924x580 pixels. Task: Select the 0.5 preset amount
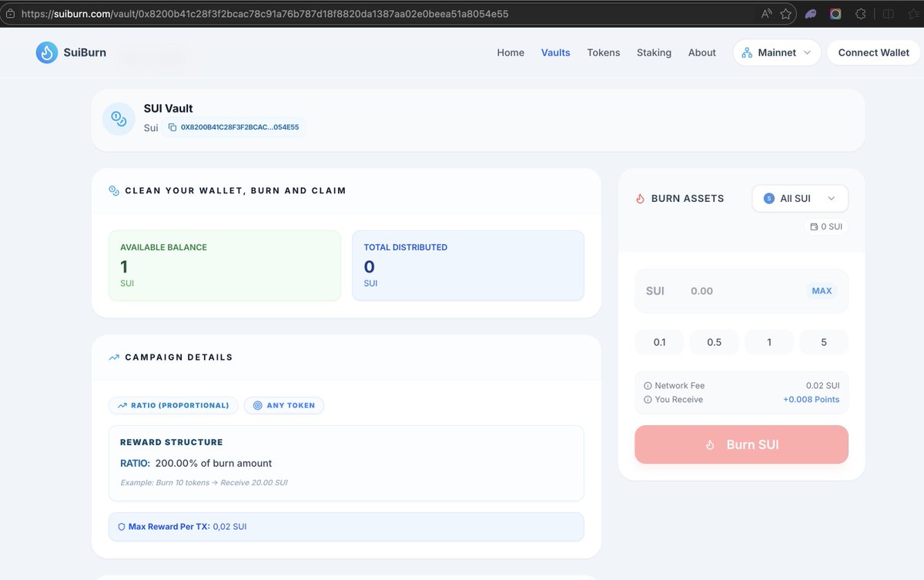(714, 342)
